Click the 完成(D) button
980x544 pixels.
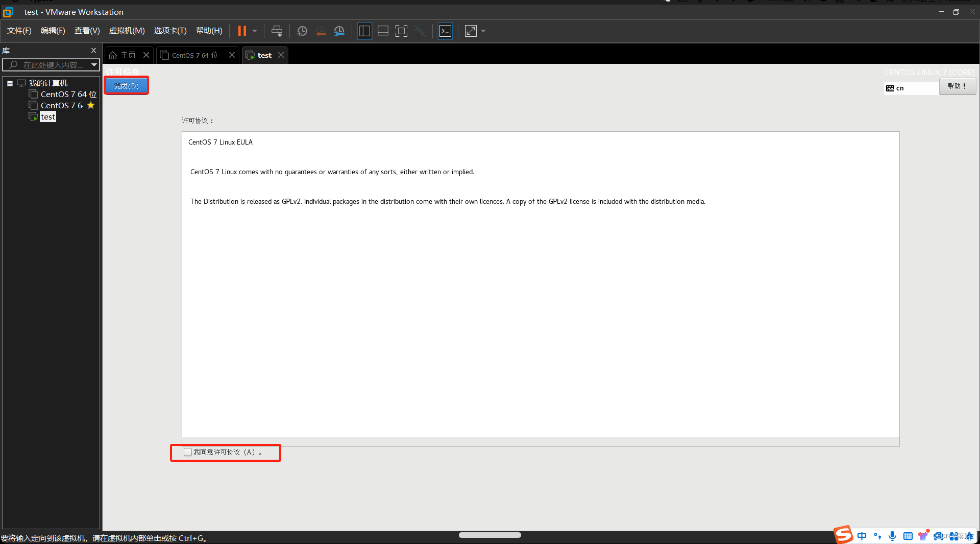[127, 86]
